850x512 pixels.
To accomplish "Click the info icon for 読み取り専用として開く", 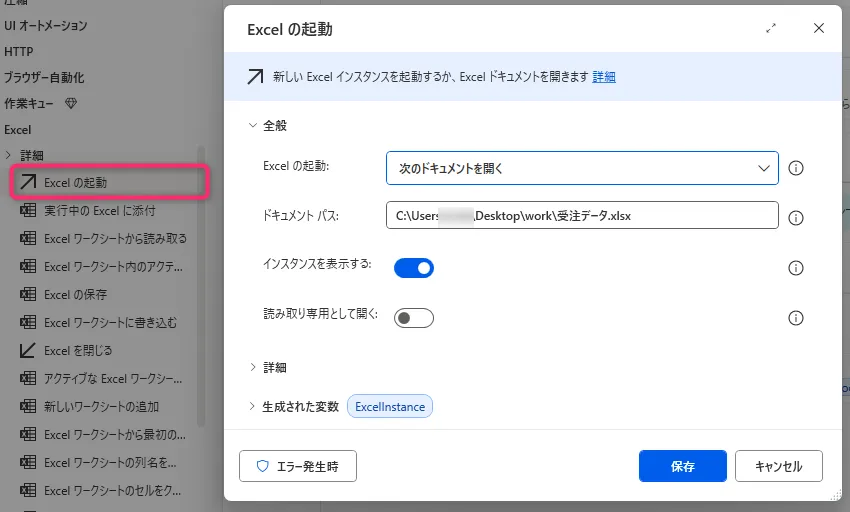I will pyautogui.click(x=796, y=318).
